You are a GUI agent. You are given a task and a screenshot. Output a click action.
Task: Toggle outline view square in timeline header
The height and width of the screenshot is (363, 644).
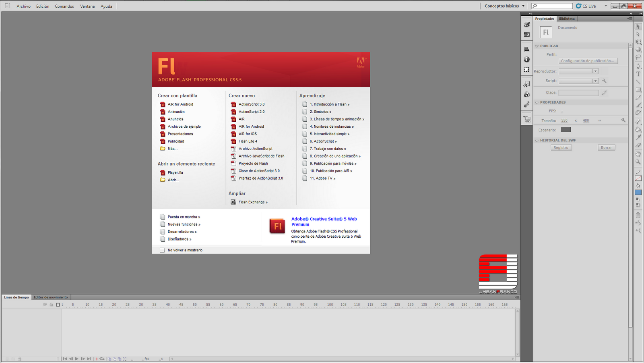coord(58,305)
